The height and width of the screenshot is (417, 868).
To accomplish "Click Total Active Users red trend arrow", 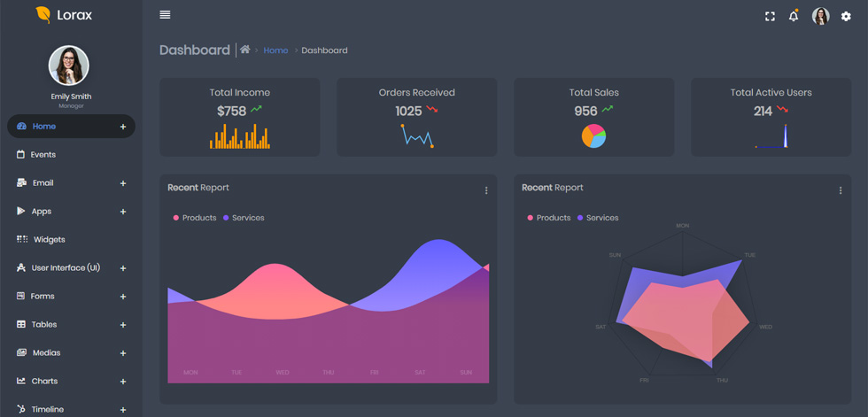I will [781, 110].
